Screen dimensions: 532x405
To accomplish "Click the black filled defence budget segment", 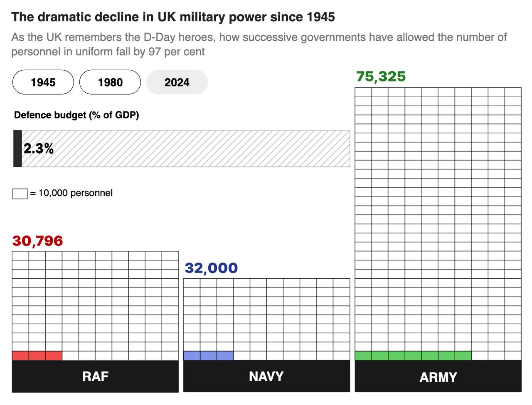I will coord(17,149).
